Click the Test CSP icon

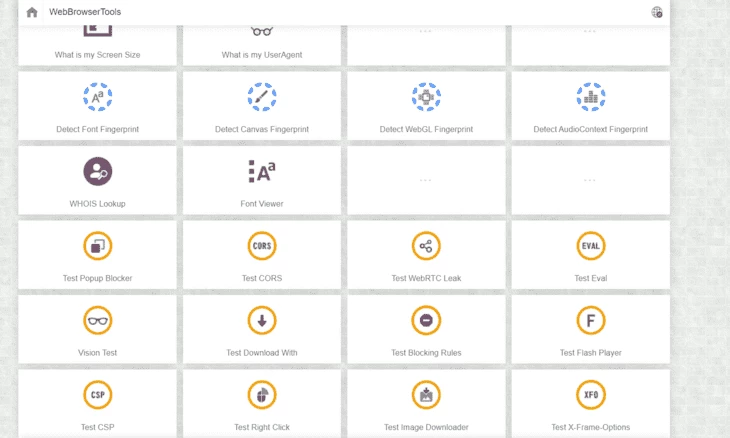(97, 395)
